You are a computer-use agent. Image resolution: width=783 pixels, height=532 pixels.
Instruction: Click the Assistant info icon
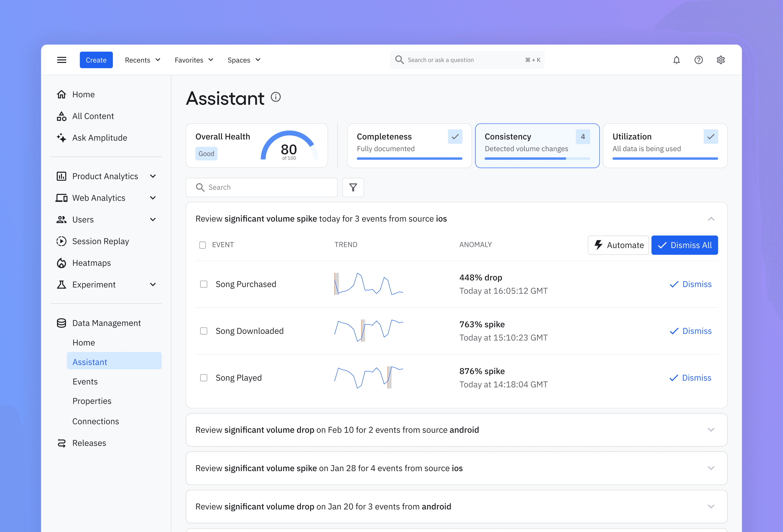(x=276, y=97)
